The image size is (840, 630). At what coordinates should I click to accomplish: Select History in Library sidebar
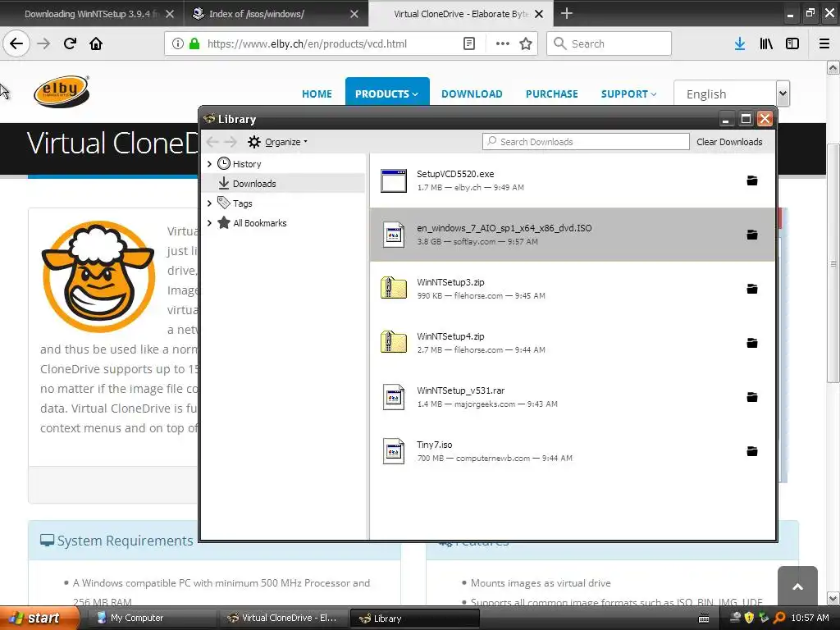click(x=247, y=164)
